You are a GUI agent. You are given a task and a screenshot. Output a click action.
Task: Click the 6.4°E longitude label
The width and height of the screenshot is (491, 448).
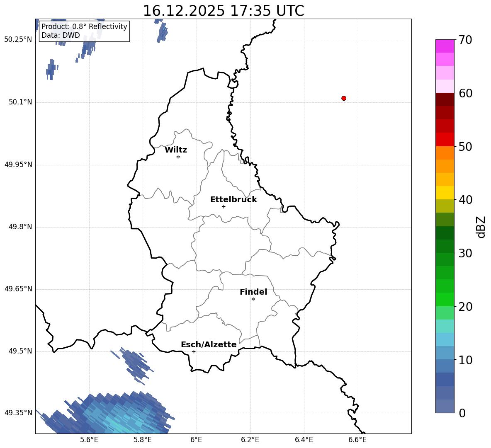point(304,440)
